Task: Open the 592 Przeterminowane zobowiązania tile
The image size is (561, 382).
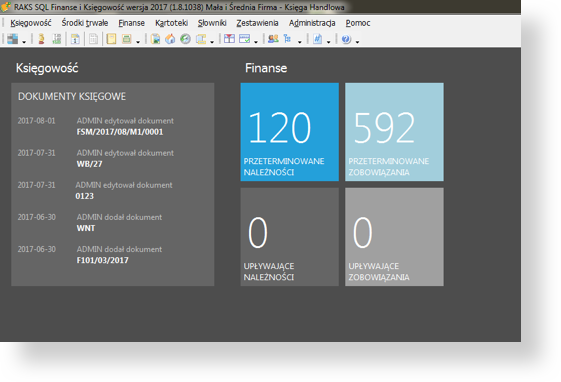Action: [394, 132]
